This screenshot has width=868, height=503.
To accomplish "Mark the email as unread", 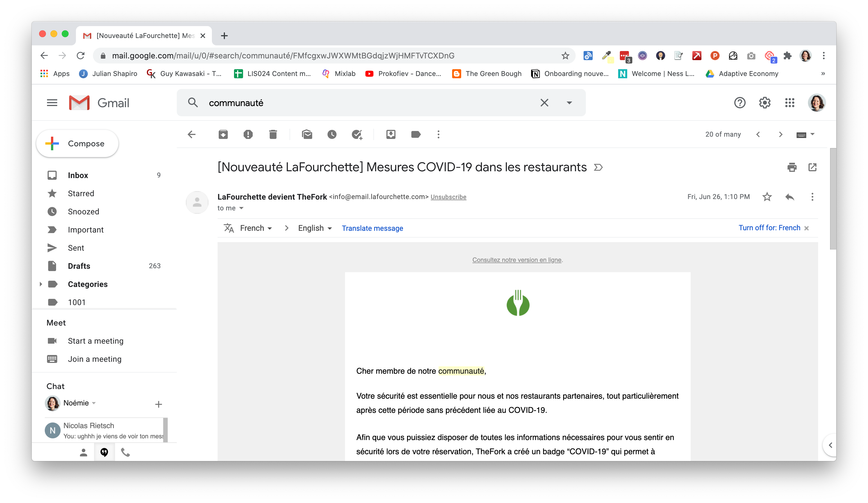I will [x=307, y=134].
